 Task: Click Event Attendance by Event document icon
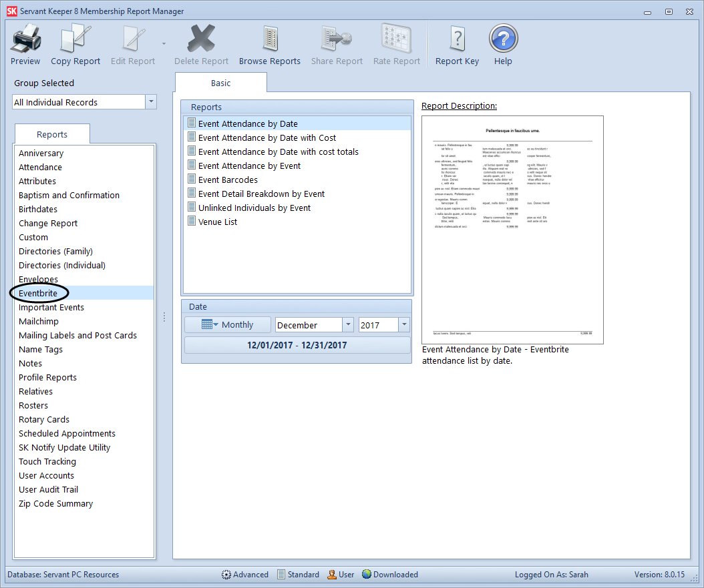point(192,165)
